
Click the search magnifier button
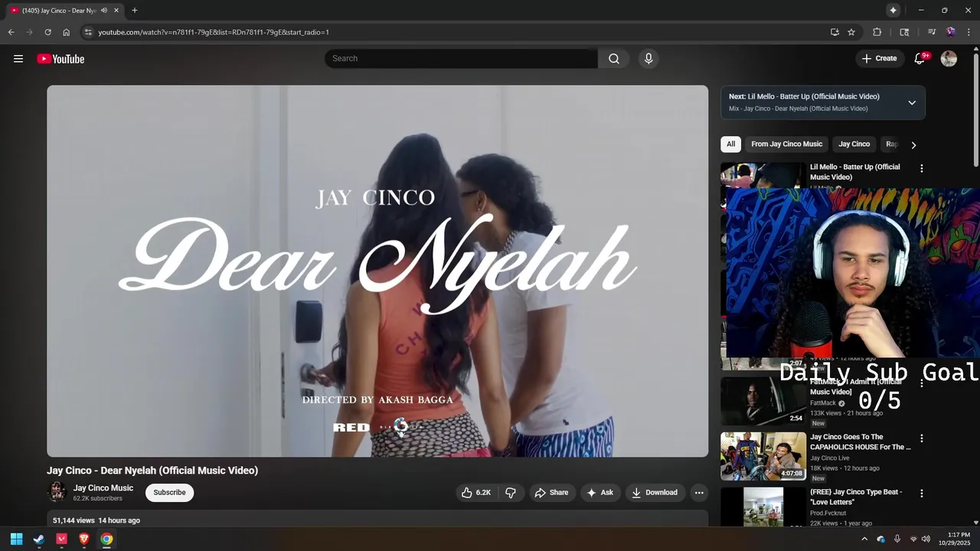point(614,59)
